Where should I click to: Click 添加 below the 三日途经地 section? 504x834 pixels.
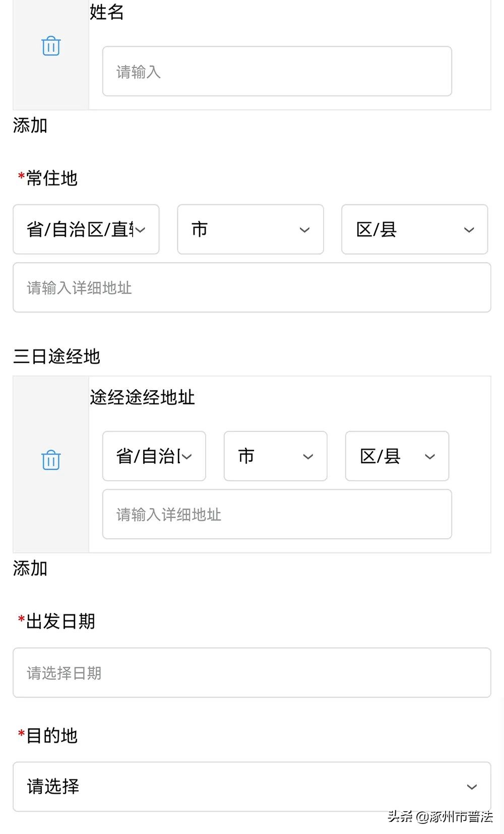(28, 569)
